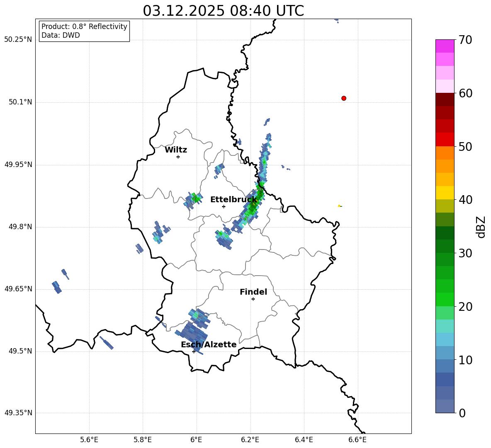Click the Wiltz city label
491x448 pixels.
pos(176,150)
